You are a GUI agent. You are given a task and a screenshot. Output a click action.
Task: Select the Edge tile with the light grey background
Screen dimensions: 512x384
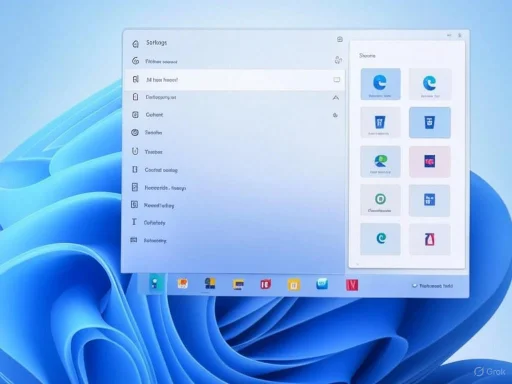(430, 84)
